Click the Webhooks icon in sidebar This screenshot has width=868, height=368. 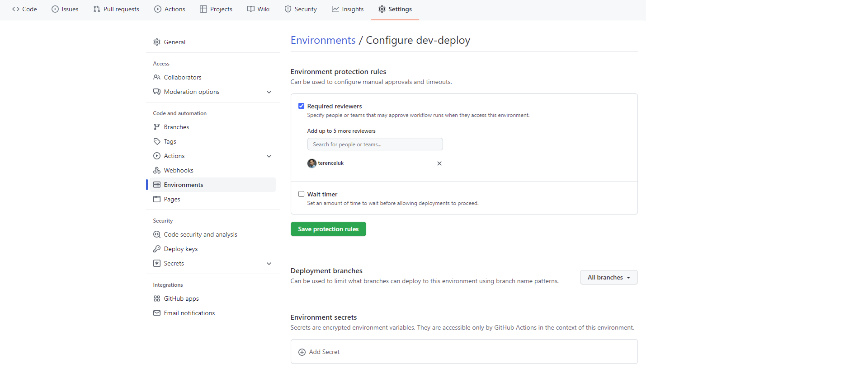click(157, 170)
